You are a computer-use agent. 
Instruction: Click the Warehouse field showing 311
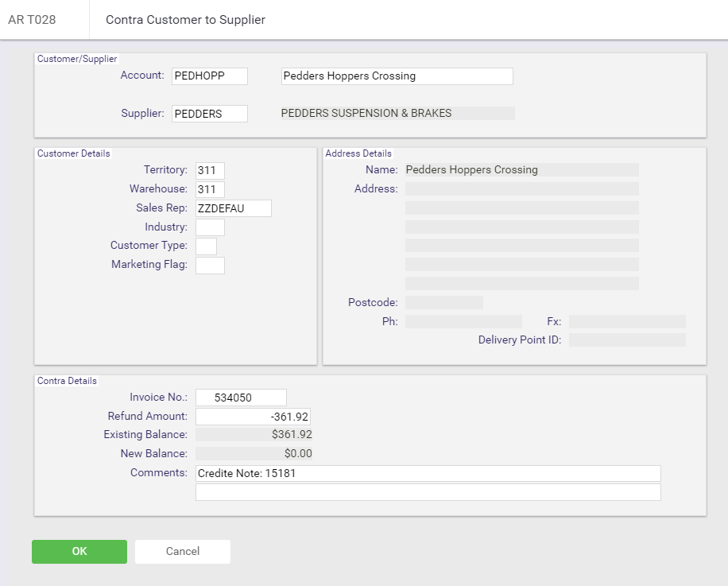click(210, 189)
